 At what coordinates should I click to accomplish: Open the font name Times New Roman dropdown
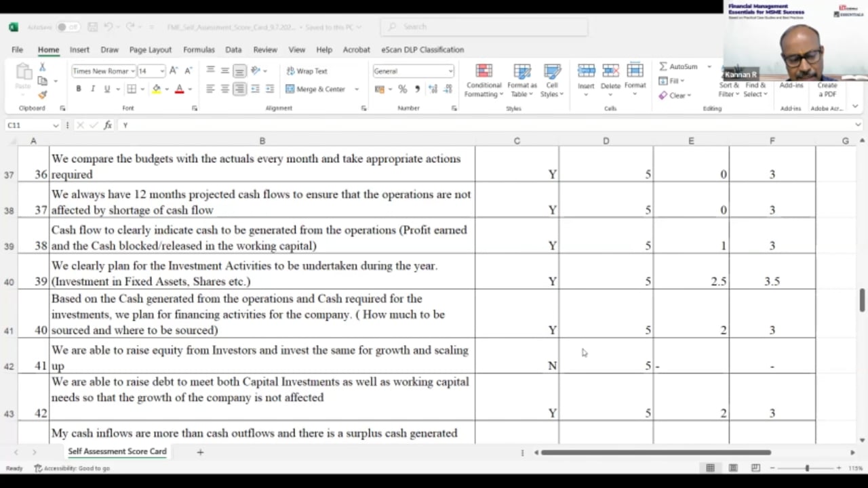(133, 71)
